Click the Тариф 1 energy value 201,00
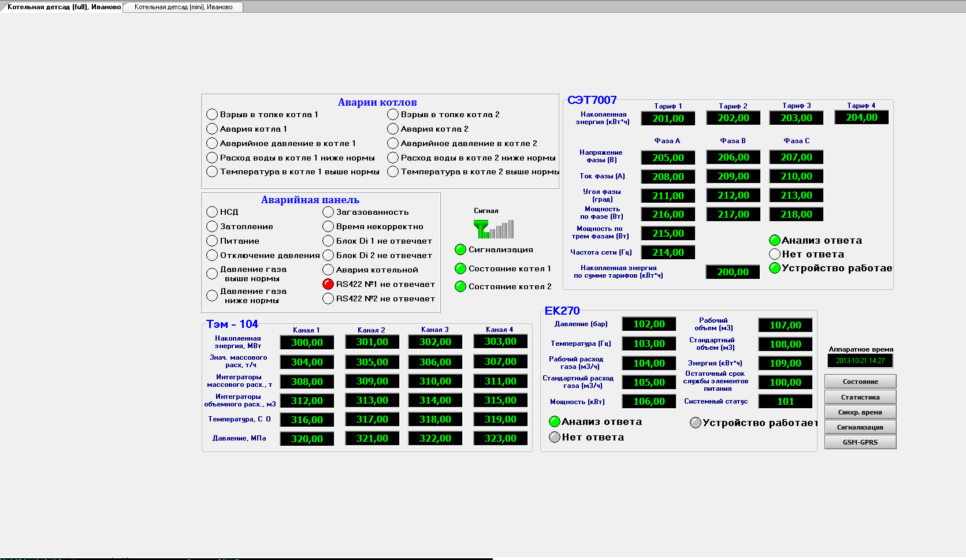Viewport: 966px width, 560px height. tap(668, 118)
